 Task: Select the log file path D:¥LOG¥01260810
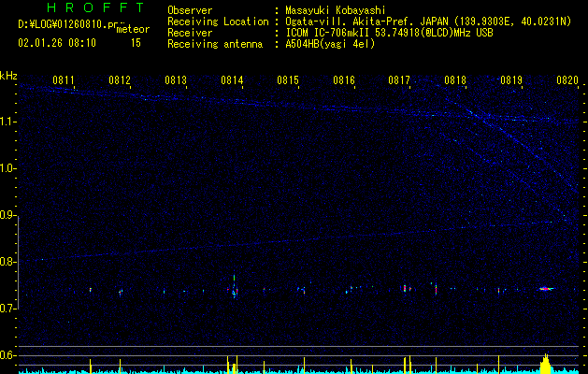pyautogui.click(x=63, y=24)
